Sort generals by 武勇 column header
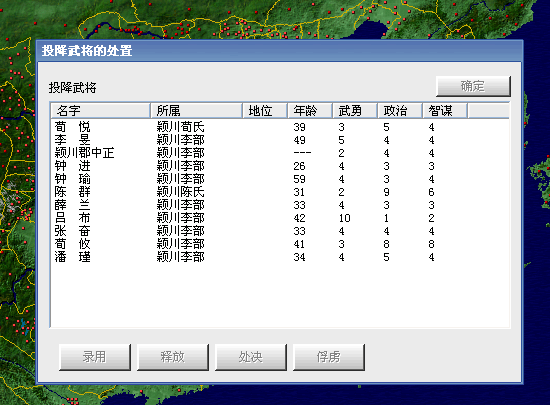The width and height of the screenshot is (550, 405). [x=355, y=111]
